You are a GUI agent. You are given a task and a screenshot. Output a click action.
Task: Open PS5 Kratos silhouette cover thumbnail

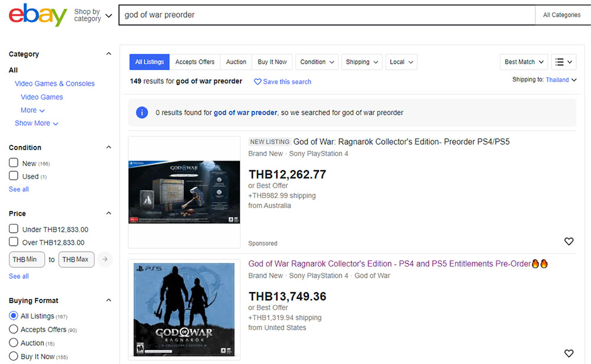click(184, 310)
